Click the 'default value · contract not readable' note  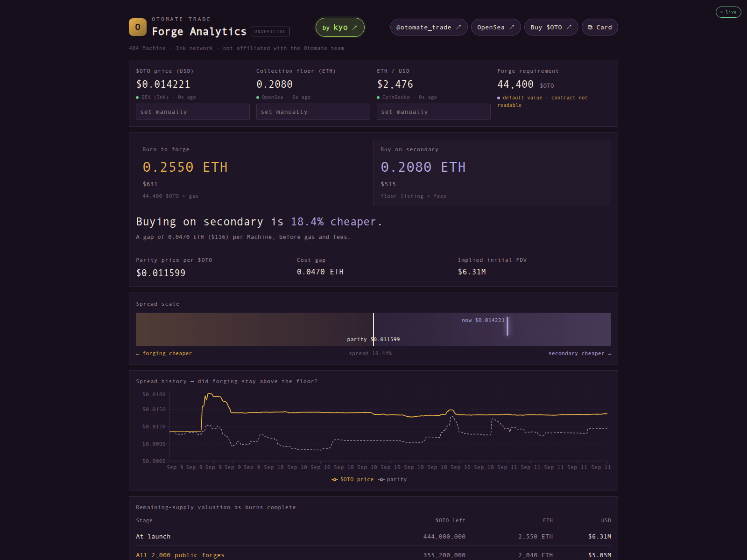pyautogui.click(x=543, y=102)
